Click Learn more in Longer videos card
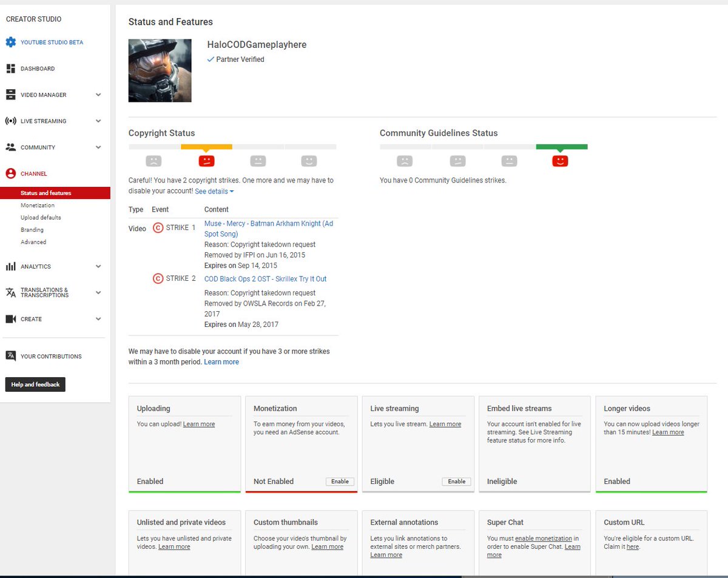The height and width of the screenshot is (578, 728). [x=668, y=432]
